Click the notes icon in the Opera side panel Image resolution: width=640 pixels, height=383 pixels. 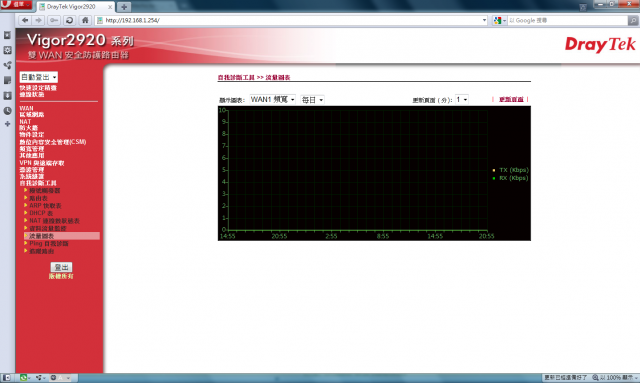pos(7,80)
